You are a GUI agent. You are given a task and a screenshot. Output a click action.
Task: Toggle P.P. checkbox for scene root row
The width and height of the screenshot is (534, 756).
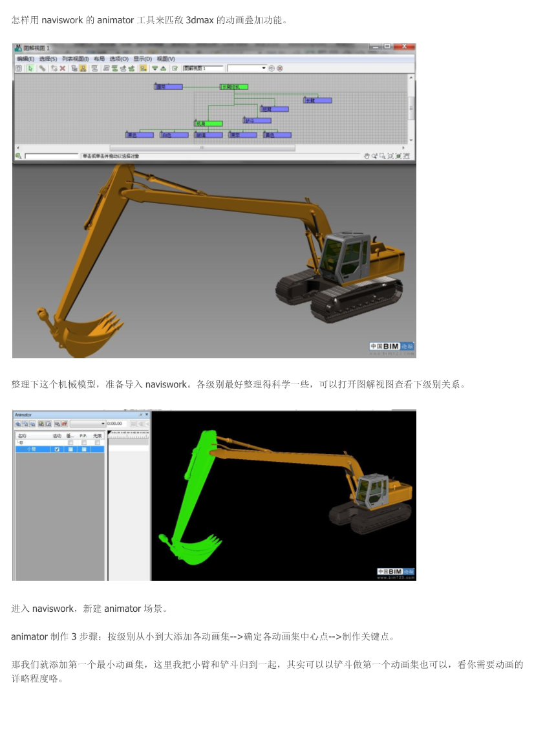click(84, 442)
